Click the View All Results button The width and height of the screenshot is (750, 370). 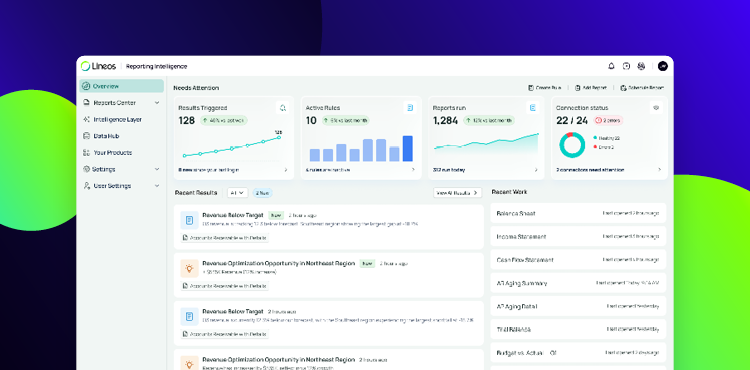(x=457, y=193)
